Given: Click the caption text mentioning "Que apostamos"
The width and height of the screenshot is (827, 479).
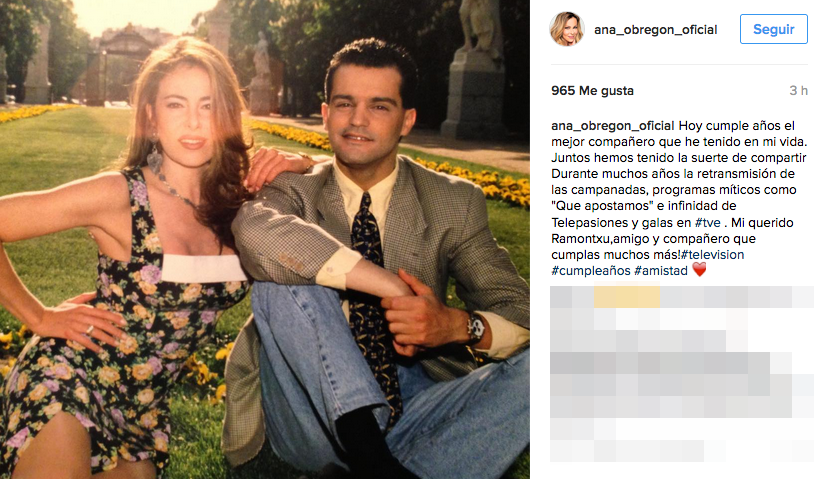Looking at the screenshot, I should coord(593,206).
